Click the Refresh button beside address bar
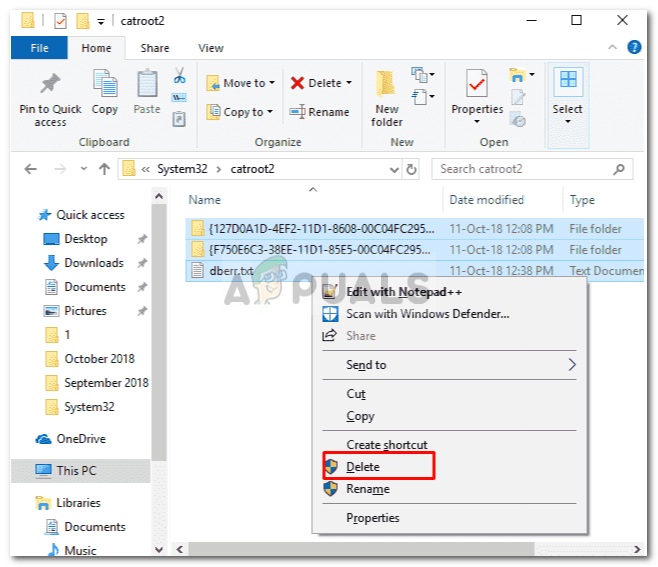This screenshot has height=567, width=658. coord(411,170)
